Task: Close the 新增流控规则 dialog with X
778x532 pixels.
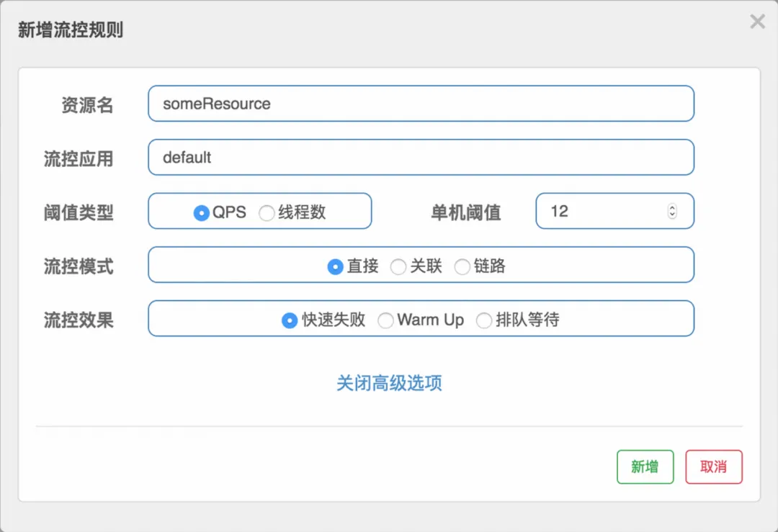Action: (x=757, y=22)
